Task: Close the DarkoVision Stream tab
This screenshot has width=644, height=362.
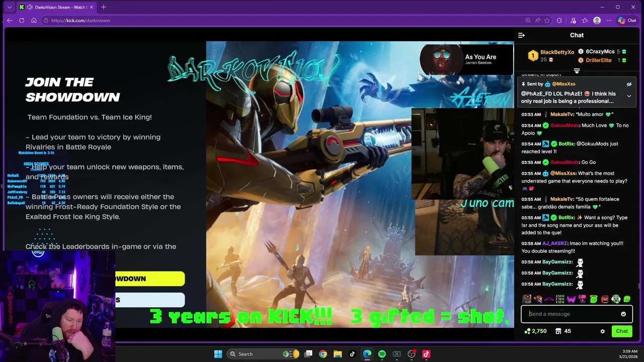Action: click(x=92, y=7)
